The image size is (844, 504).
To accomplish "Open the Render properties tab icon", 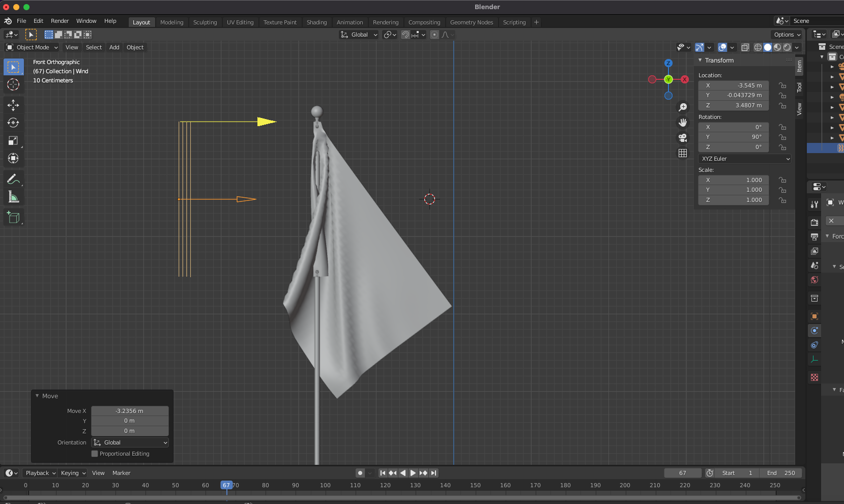I will coord(814,222).
